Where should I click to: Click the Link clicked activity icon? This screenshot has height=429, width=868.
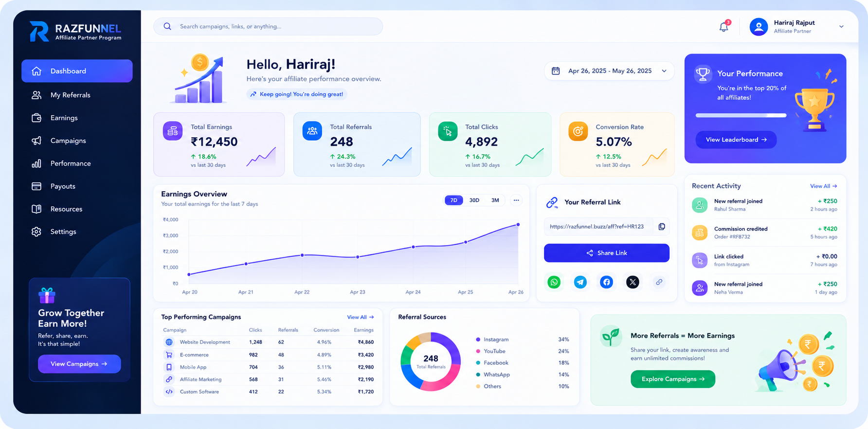tap(700, 260)
